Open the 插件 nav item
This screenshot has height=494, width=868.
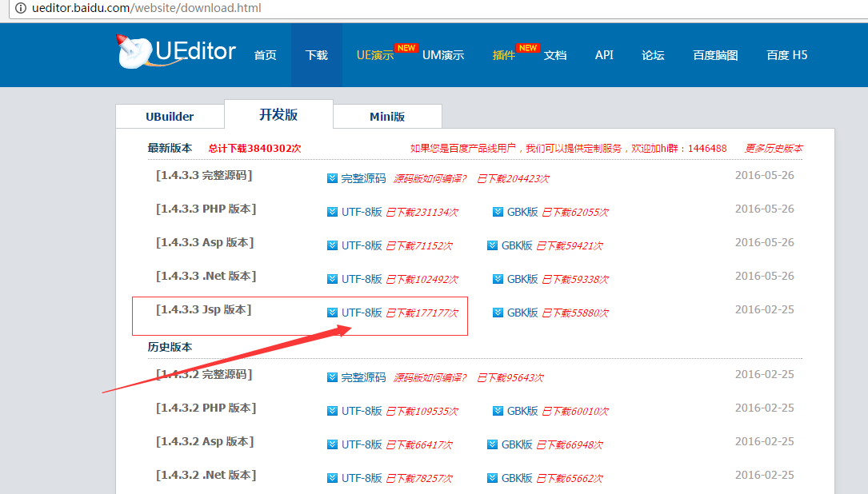point(504,55)
